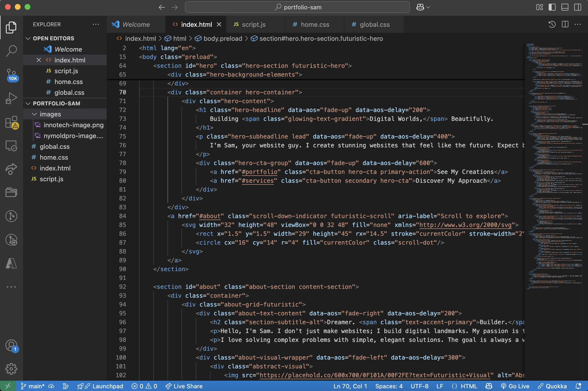588x391 pixels.
Task: Open notifications bell in status bar
Action: 578,386
